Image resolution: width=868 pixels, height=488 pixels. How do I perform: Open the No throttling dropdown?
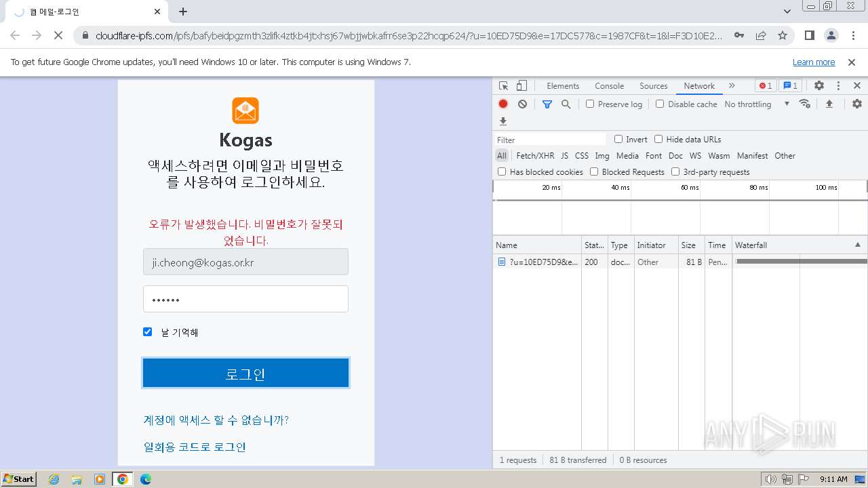(757, 104)
